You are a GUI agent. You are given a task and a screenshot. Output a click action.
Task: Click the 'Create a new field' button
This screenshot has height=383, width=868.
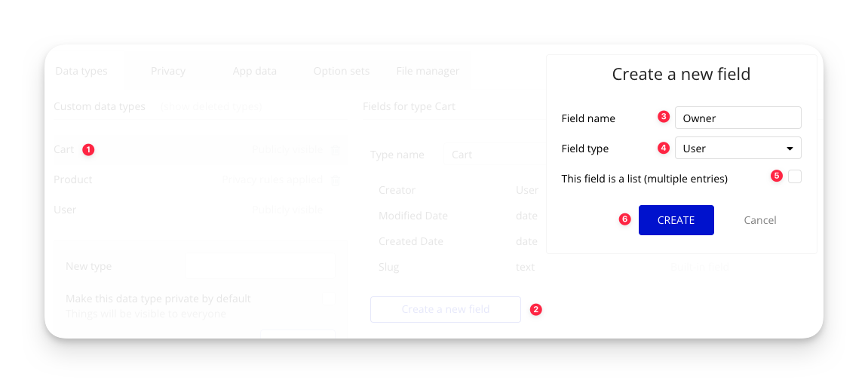click(x=445, y=309)
